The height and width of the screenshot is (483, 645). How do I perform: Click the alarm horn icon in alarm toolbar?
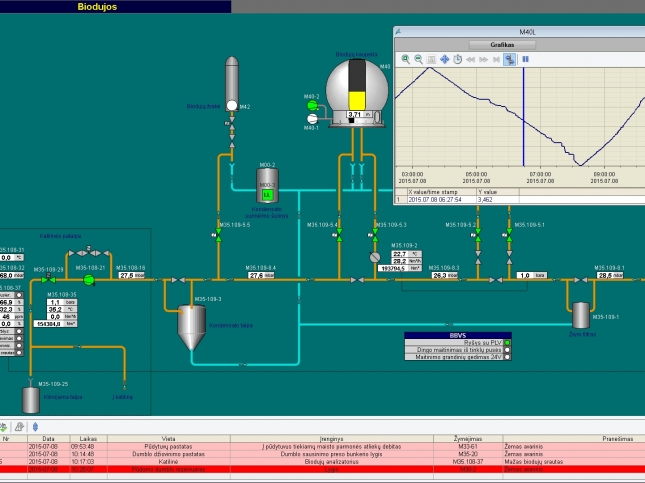pyautogui.click(x=19, y=427)
